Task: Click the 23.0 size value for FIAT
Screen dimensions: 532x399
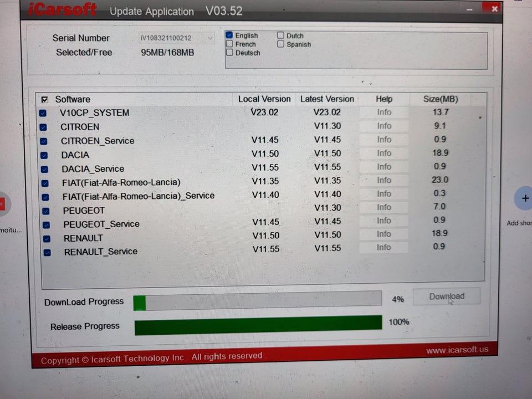Action: [439, 180]
